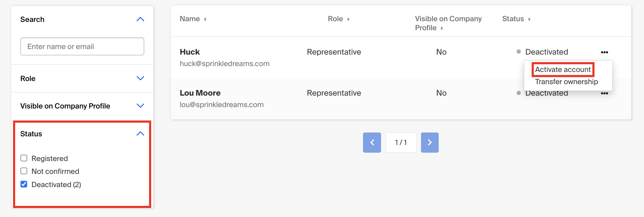This screenshot has height=217, width=644.
Task: Expand the Role filter section
Action: tap(140, 78)
